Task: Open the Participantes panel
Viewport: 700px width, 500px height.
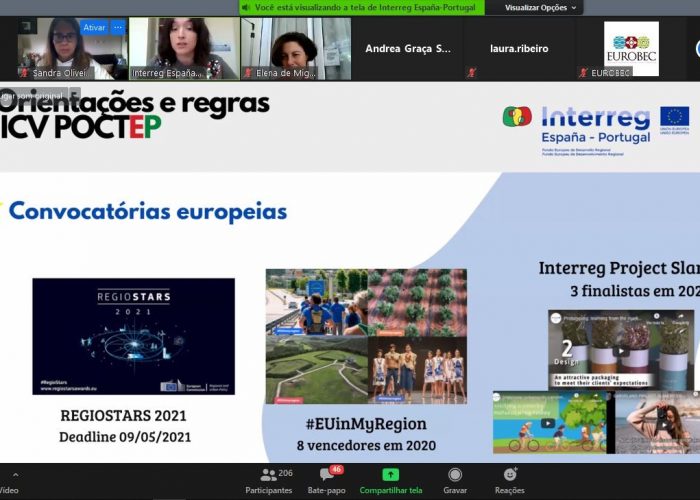Action: 269,481
